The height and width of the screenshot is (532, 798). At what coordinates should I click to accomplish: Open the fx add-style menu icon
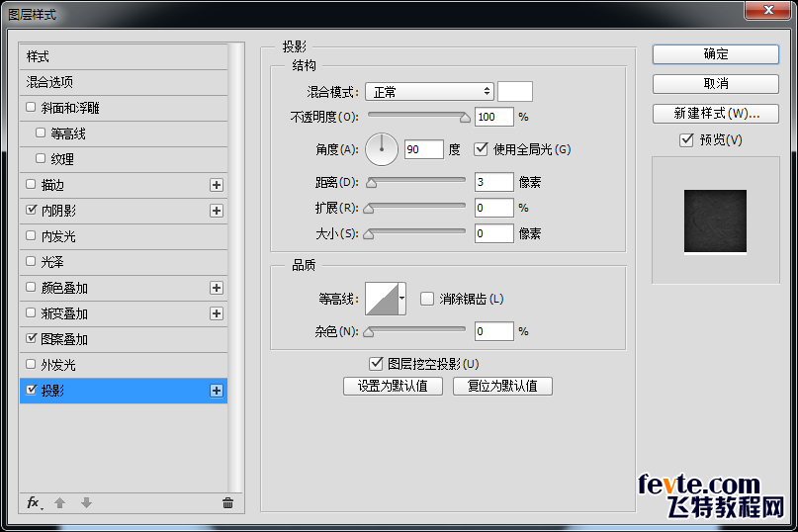click(x=35, y=503)
